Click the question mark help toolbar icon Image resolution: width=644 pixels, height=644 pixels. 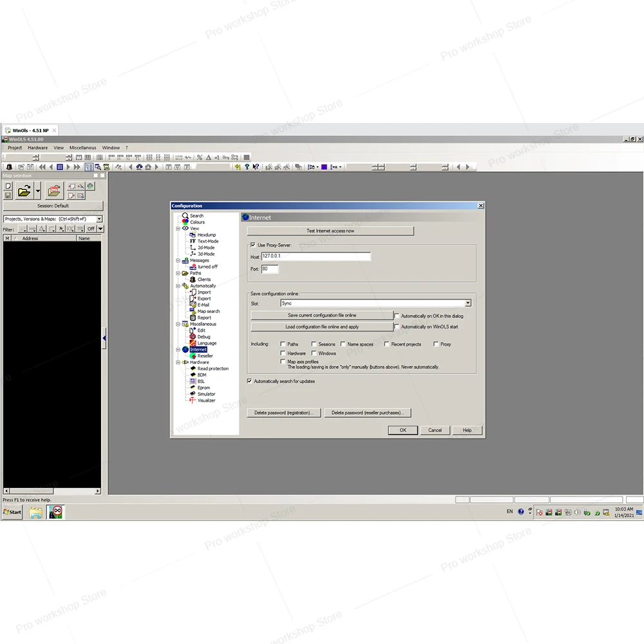click(x=247, y=167)
